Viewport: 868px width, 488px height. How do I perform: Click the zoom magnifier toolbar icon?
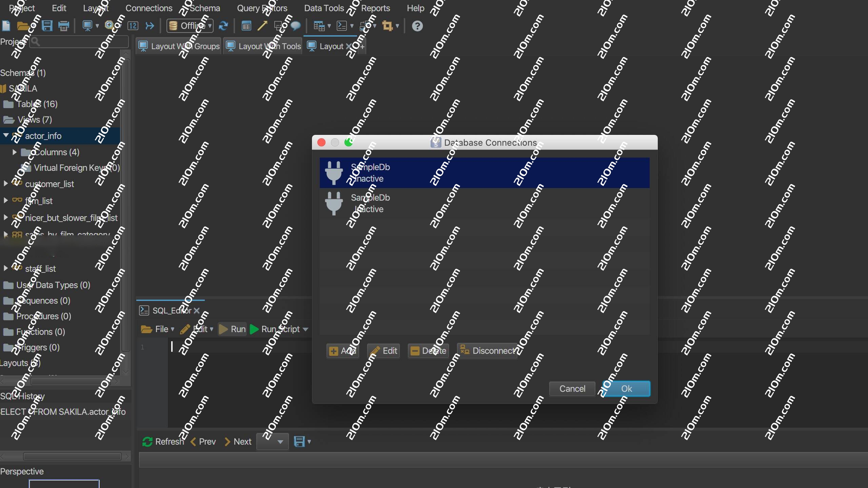[110, 26]
